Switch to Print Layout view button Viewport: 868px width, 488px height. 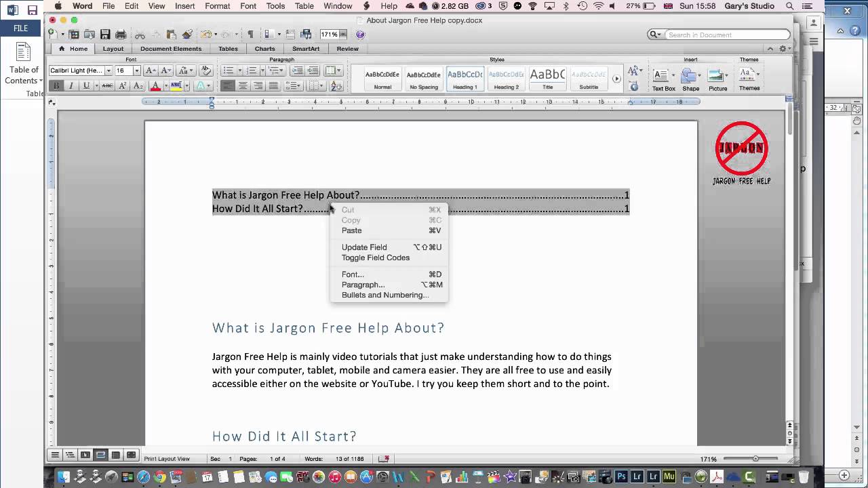[x=100, y=455]
